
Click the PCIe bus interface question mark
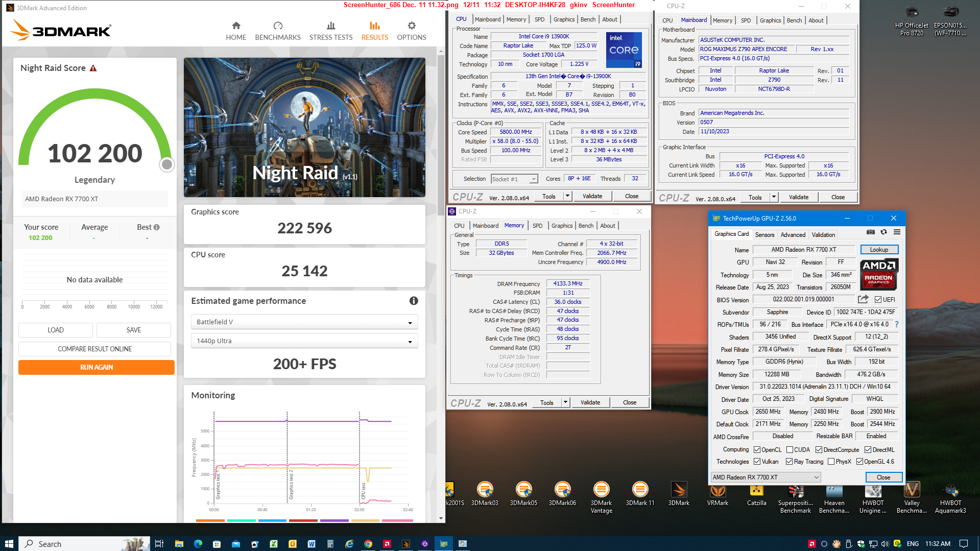click(896, 324)
